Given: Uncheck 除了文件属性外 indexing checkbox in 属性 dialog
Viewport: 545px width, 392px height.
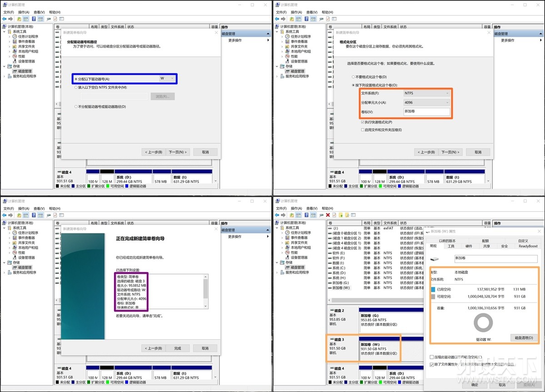Looking at the screenshot, I should tap(432, 364).
